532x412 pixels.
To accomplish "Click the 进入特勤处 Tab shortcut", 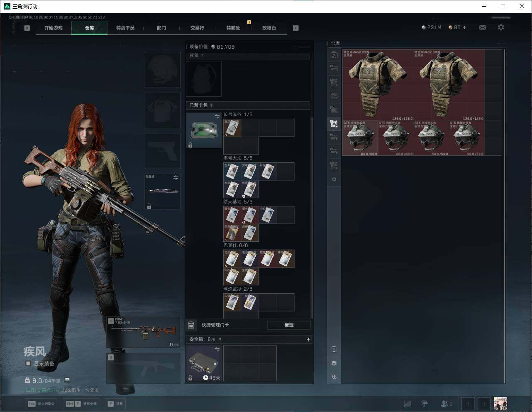I will point(41,404).
